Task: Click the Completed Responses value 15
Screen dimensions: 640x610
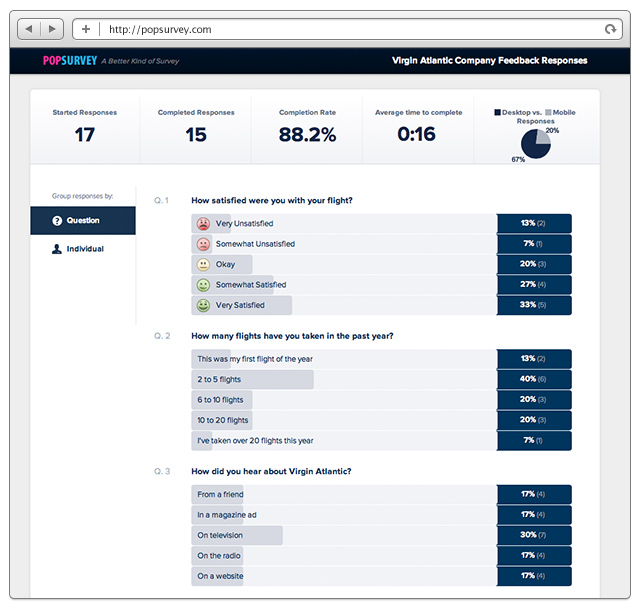Action: (x=196, y=135)
